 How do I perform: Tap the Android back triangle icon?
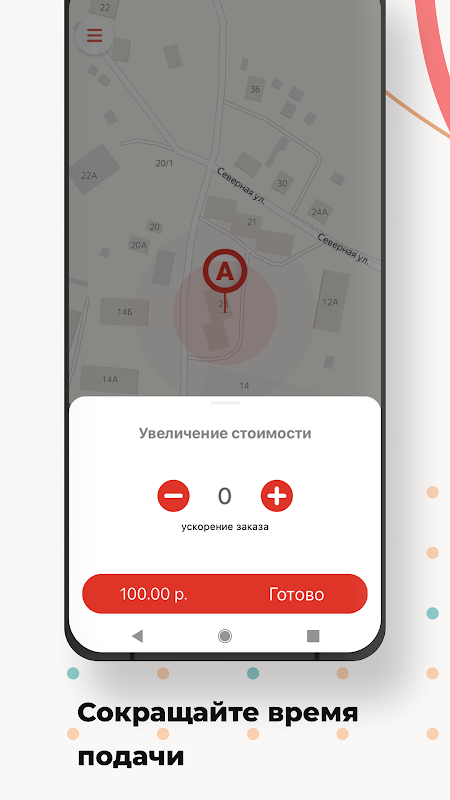tap(137, 636)
